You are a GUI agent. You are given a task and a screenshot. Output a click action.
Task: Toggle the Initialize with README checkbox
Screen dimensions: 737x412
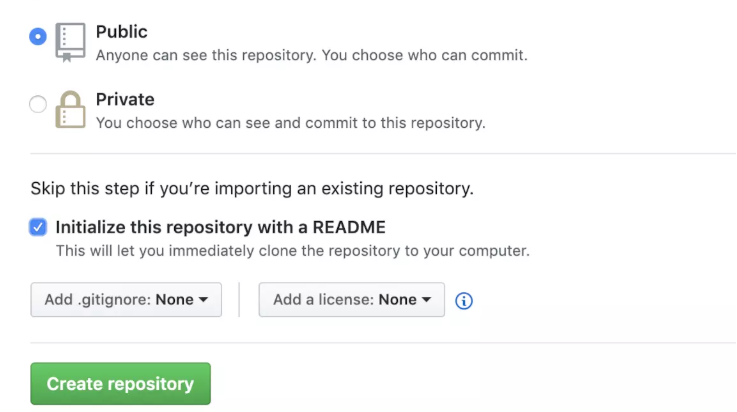(x=38, y=227)
